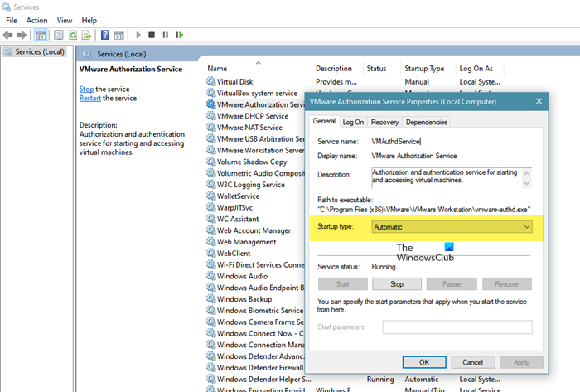580x392 pixels.
Task: Sort by the Startup Type column header
Action: (429, 69)
